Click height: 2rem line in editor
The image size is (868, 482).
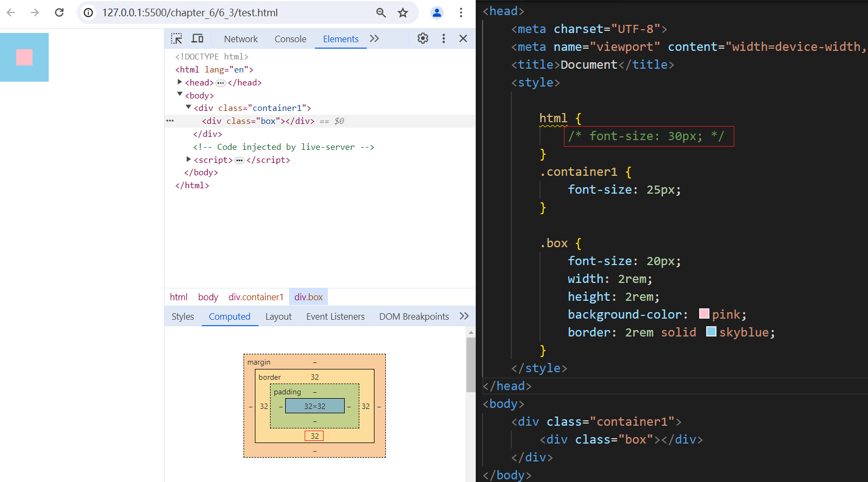614,296
